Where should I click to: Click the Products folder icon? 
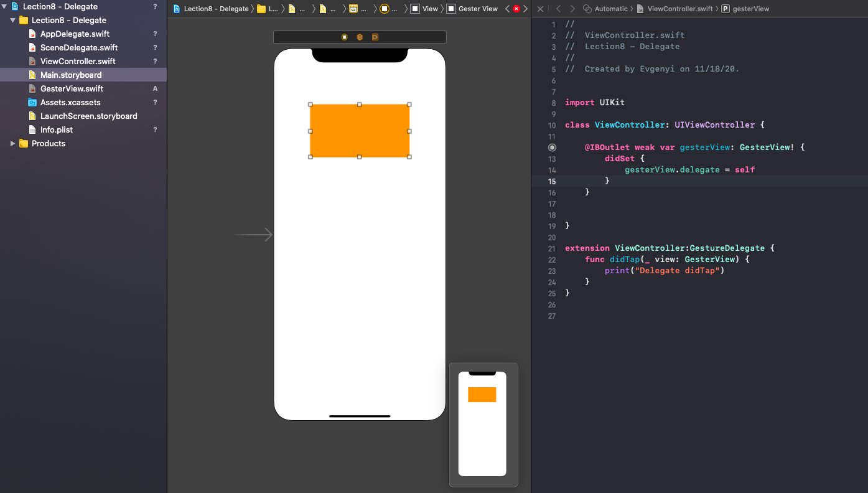24,143
